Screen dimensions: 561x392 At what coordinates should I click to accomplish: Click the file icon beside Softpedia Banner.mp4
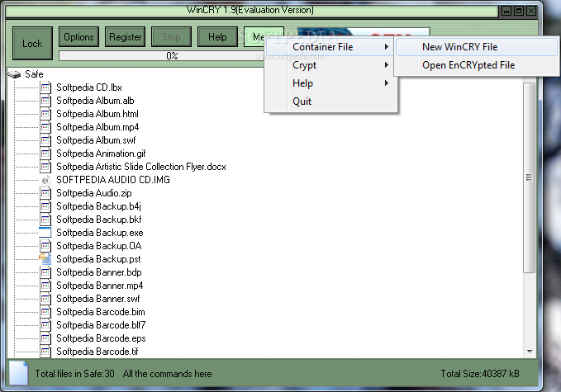tap(45, 286)
